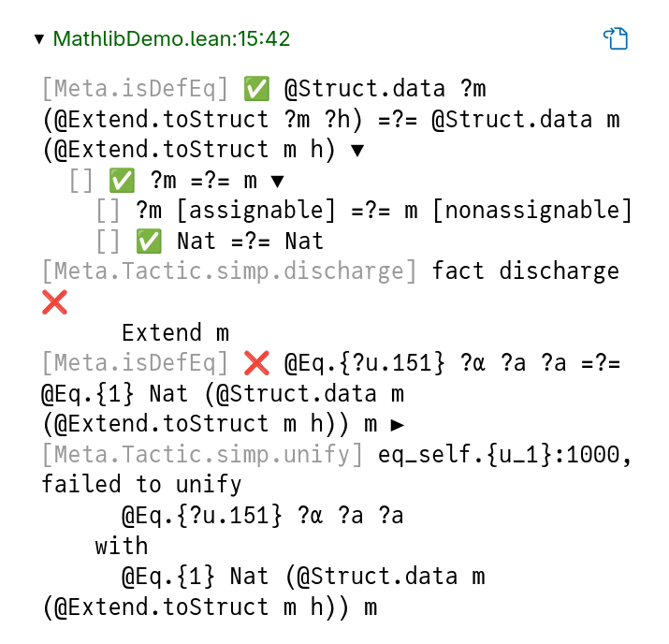This screenshot has width=669, height=644.
Task: Click green check before '?m =?= m'
Action: 123,181
